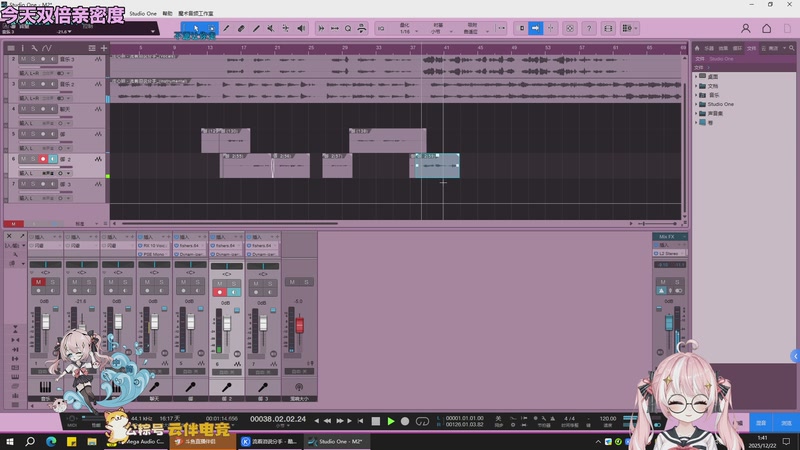Toggle Mute on mixer channel 1
This screenshot has width=800, height=450.
[38, 282]
